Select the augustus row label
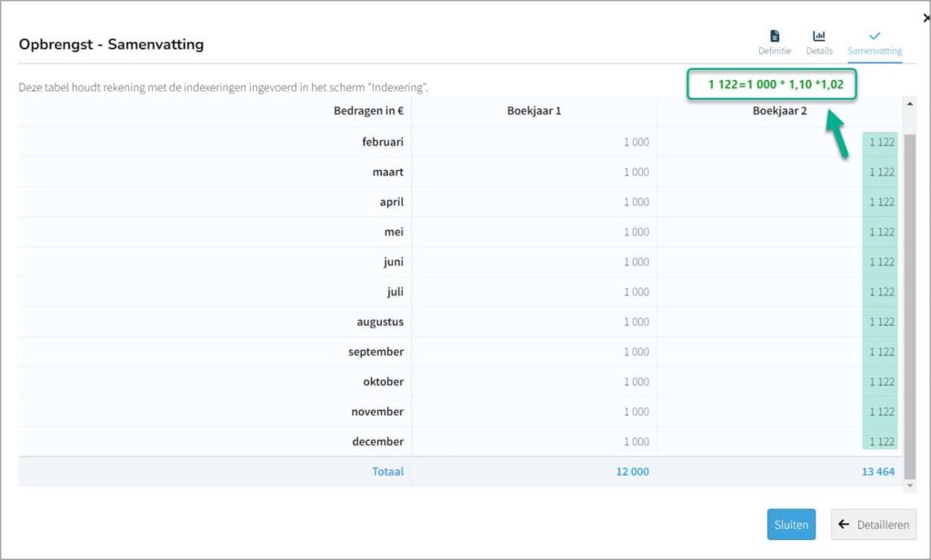 click(x=380, y=322)
